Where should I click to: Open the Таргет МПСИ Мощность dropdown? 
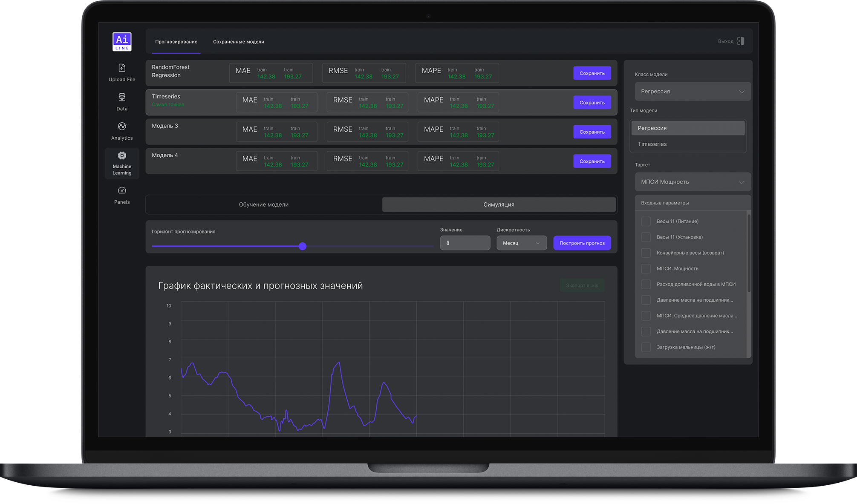click(693, 182)
